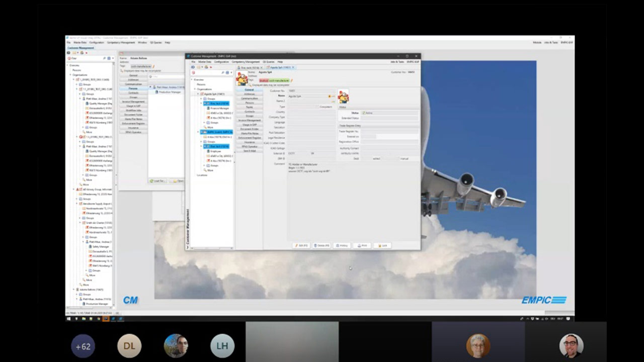The image size is (644, 362).
Task: Click into the Comment text area
Action: tap(352, 201)
